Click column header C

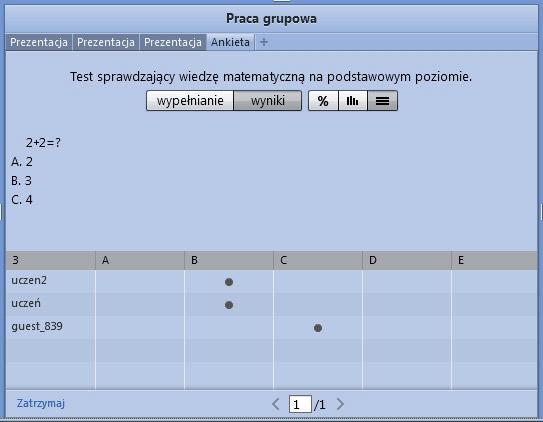[x=318, y=260]
